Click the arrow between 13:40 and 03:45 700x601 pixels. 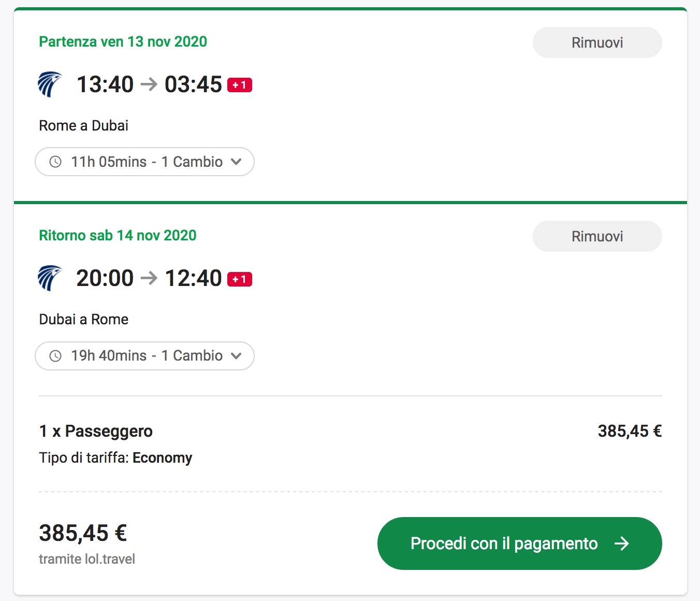point(149,84)
